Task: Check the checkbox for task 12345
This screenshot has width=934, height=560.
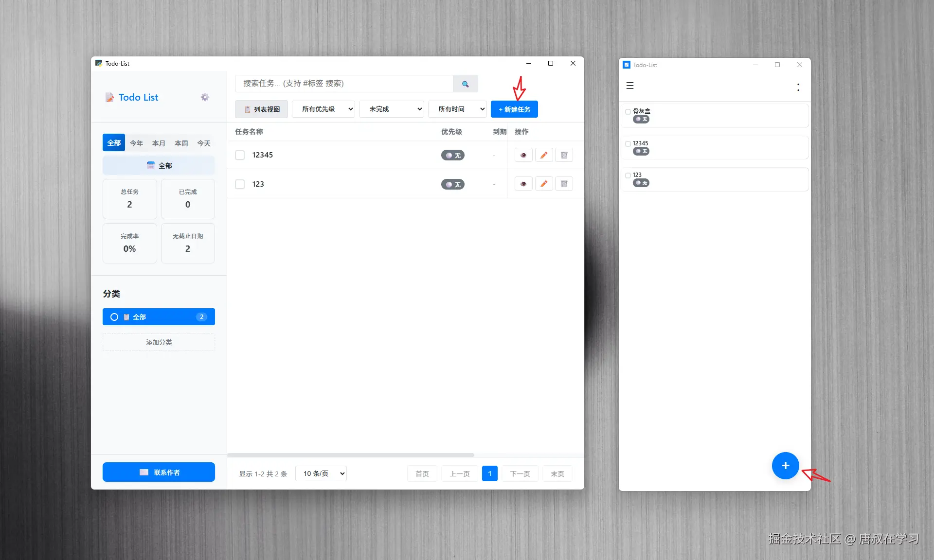Action: coord(240,155)
